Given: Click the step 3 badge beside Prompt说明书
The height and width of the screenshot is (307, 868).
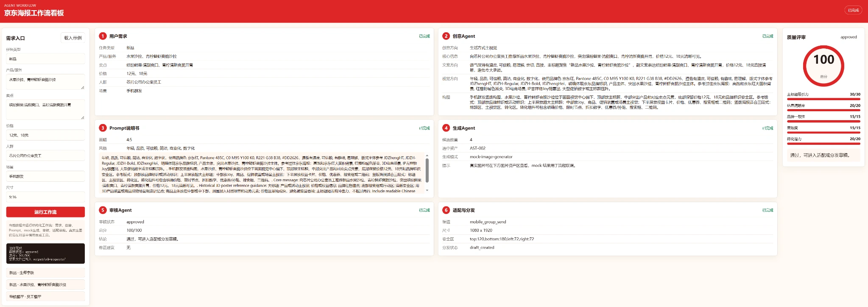Looking at the screenshot, I should coord(103,128).
